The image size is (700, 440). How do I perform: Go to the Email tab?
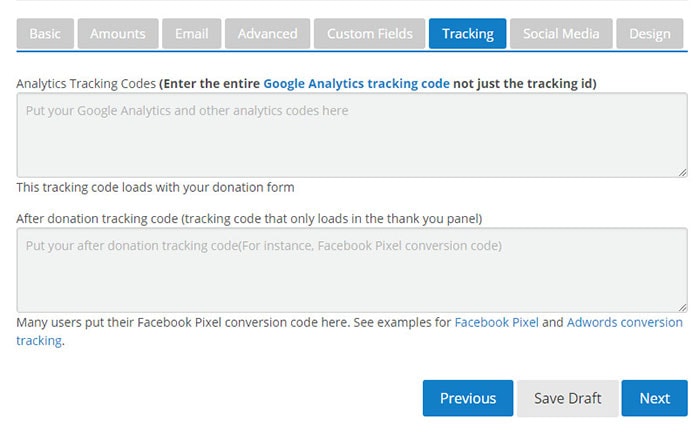click(x=191, y=34)
